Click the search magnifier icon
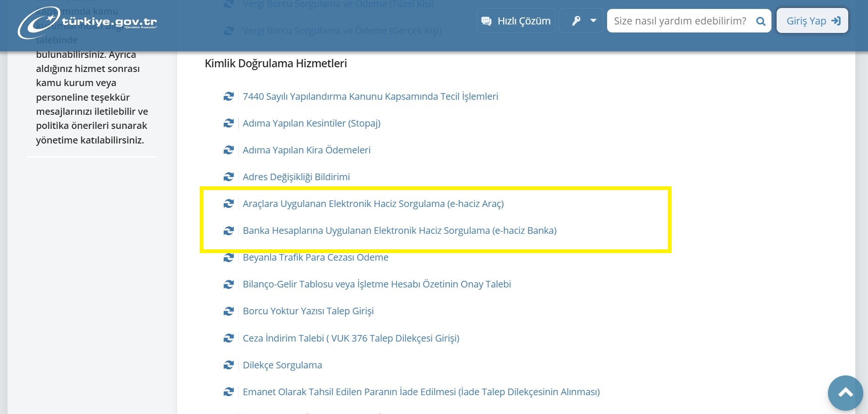Viewport: 868px width, 414px height. [x=760, y=21]
